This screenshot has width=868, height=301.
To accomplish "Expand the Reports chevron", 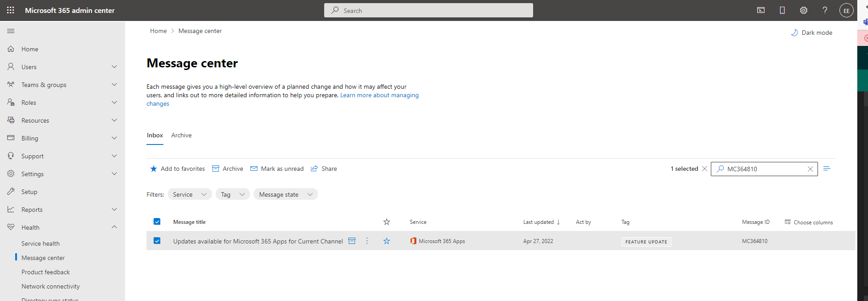I will [114, 210].
